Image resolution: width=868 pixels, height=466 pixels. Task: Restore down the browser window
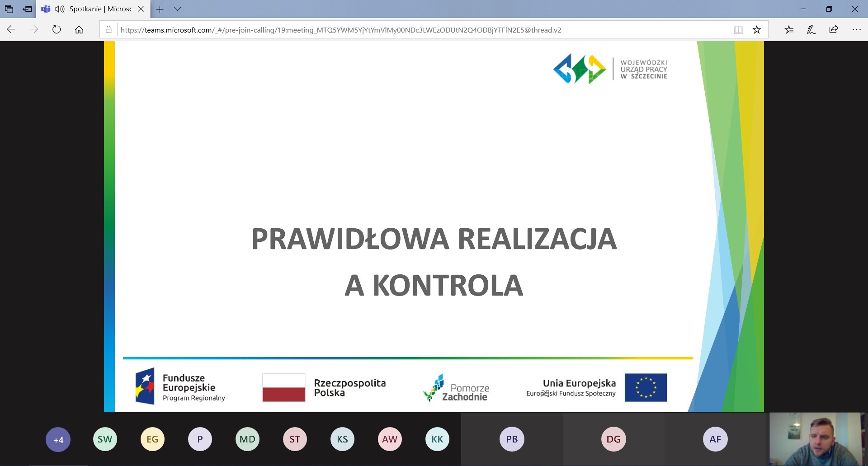coord(829,9)
